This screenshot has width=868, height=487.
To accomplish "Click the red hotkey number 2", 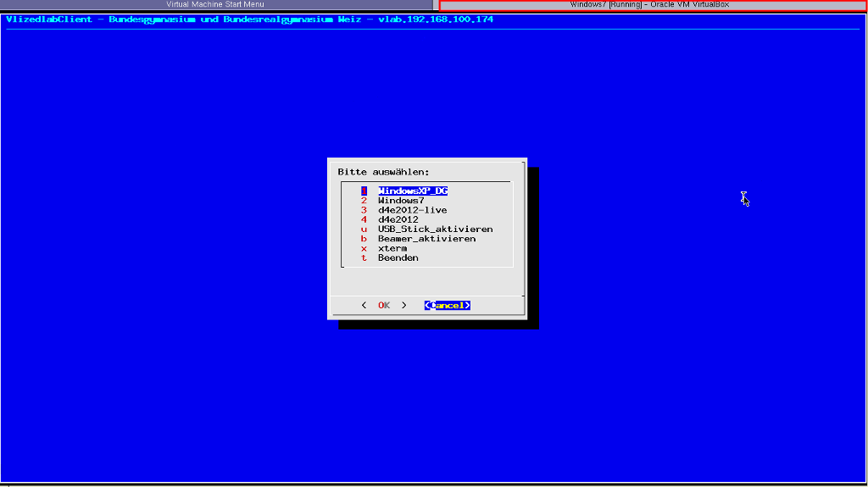I will (364, 201).
